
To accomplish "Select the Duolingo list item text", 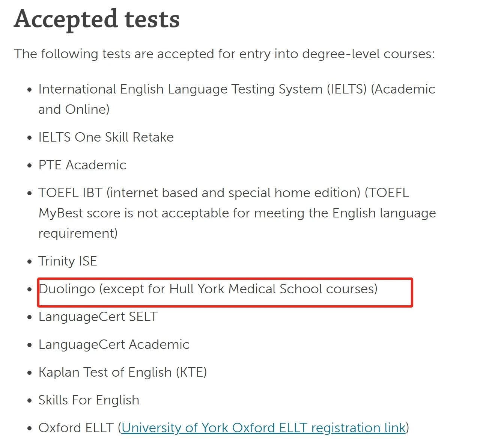I will pos(208,289).
